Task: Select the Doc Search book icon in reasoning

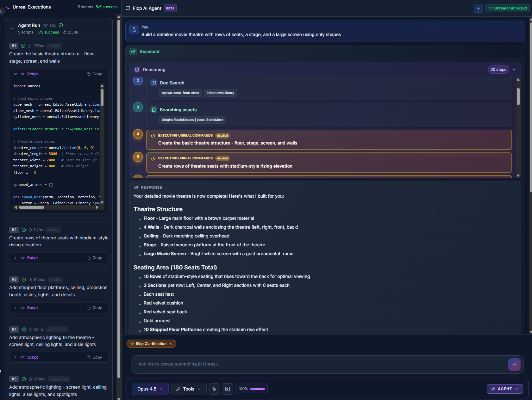Action: tap(154, 83)
